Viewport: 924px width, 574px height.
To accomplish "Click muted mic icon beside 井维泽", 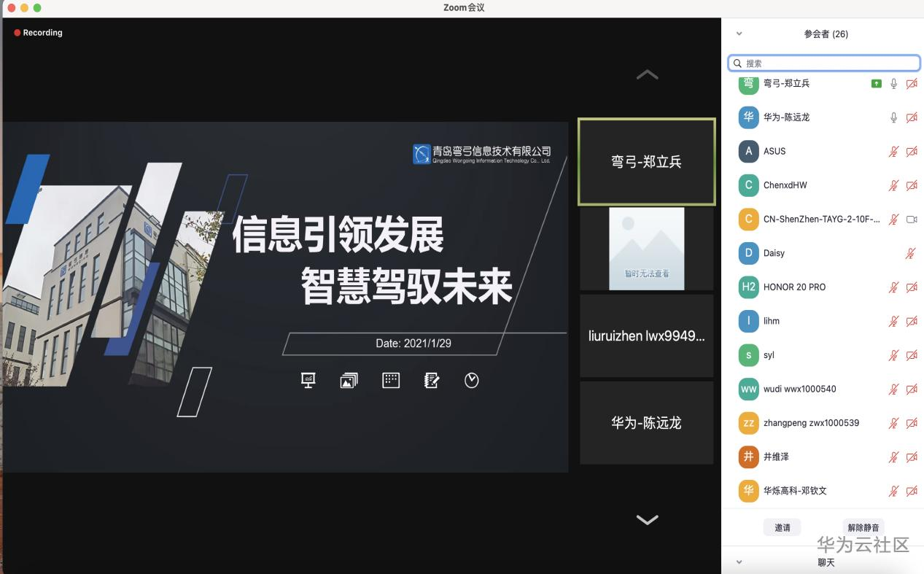I will 893,457.
